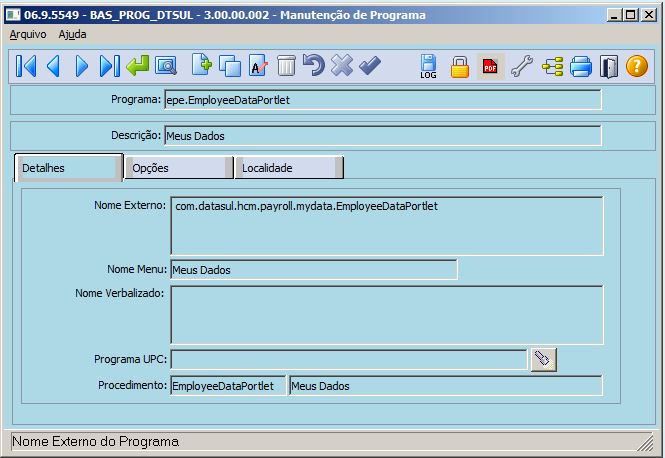
Task: Open the Ajuda menu
Action: tap(72, 34)
